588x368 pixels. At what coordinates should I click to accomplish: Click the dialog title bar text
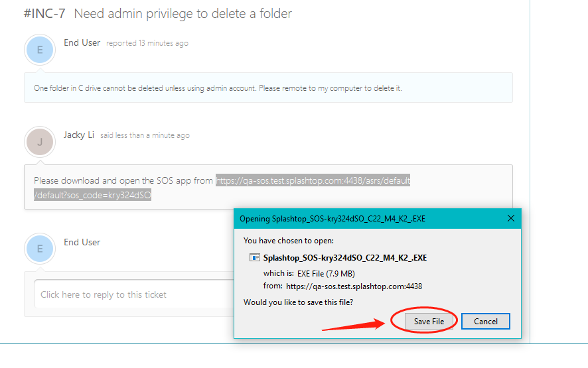pyautogui.click(x=332, y=219)
